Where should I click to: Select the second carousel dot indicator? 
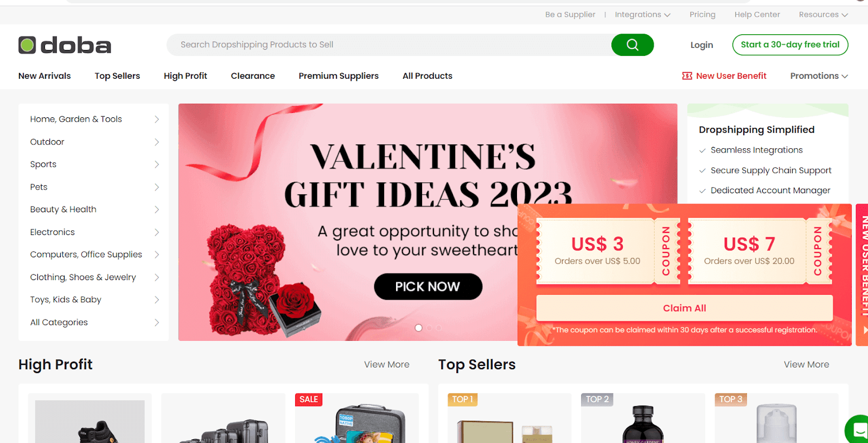(x=429, y=328)
